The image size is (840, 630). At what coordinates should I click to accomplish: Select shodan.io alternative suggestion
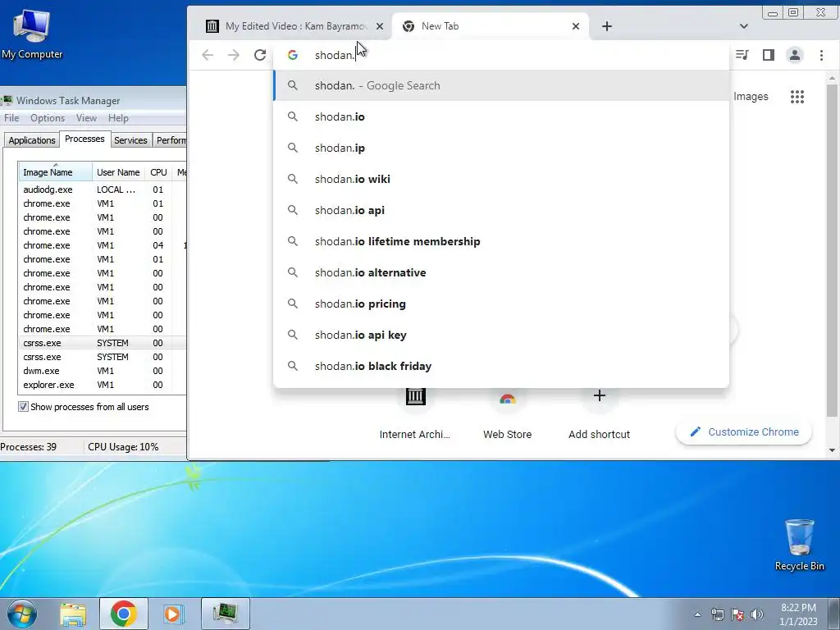tap(501, 272)
